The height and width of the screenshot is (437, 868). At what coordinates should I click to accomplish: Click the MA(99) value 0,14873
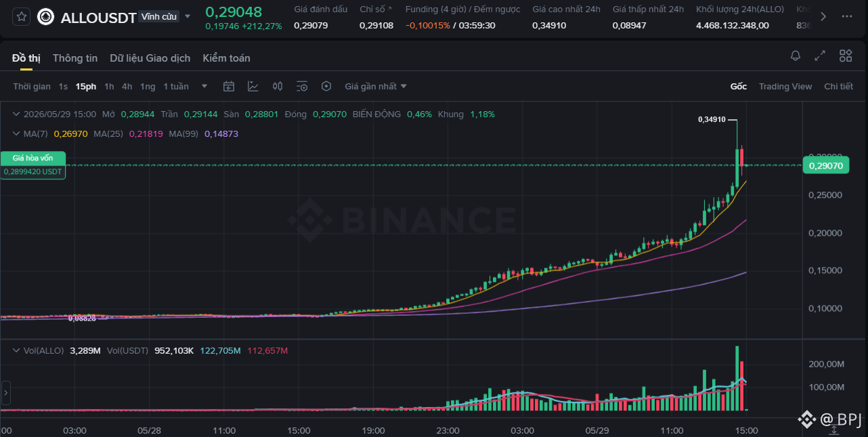221,133
